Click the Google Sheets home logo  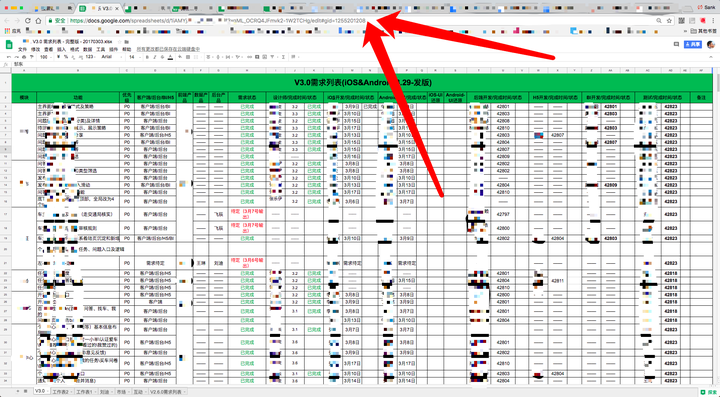[x=9, y=45]
